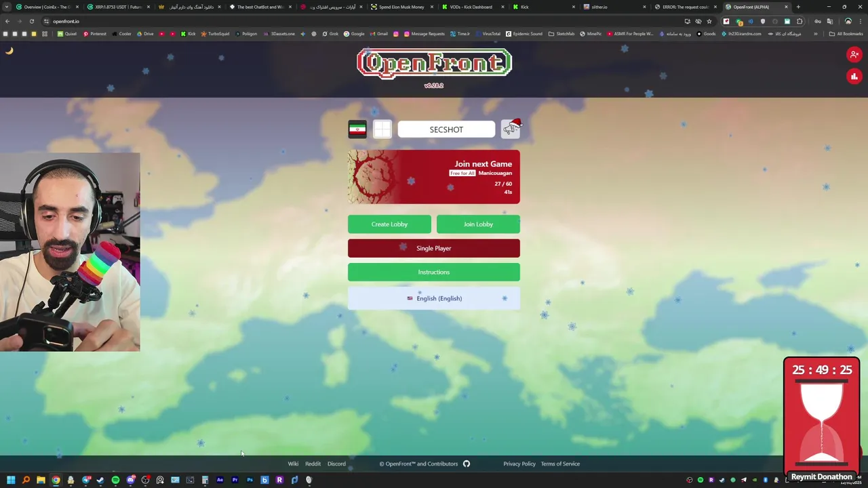Image resolution: width=868 pixels, height=488 pixels.
Task: Click the Join Lobby button
Action: tap(478, 224)
